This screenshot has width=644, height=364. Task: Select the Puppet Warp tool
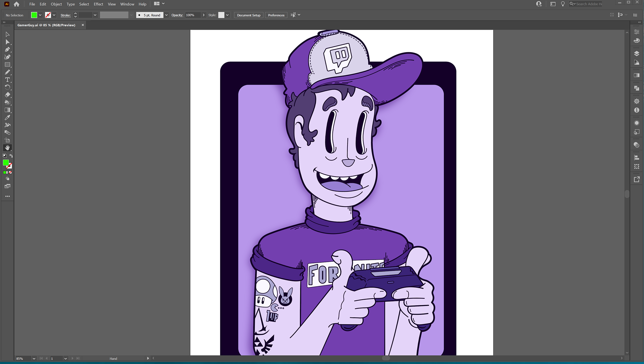point(7,125)
